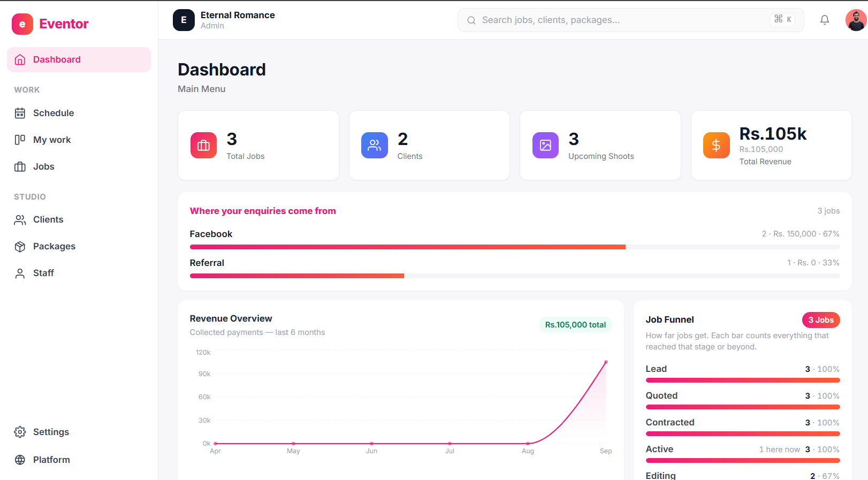Screen dimensions: 868x480
Task: Open the Schedule menu item
Action: (x=79, y=113)
